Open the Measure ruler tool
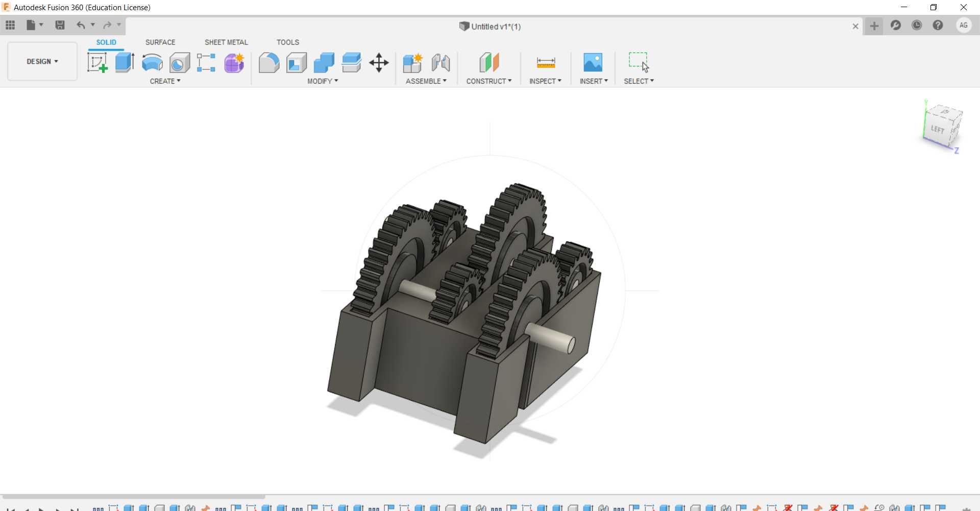The width and height of the screenshot is (980, 511). pyautogui.click(x=546, y=63)
